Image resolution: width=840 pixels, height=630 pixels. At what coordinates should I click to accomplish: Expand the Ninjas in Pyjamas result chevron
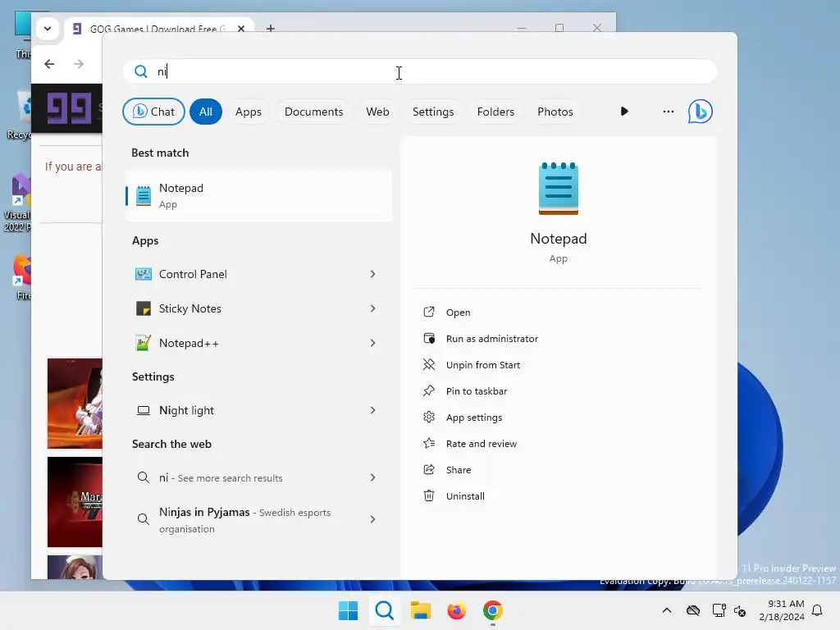(373, 519)
